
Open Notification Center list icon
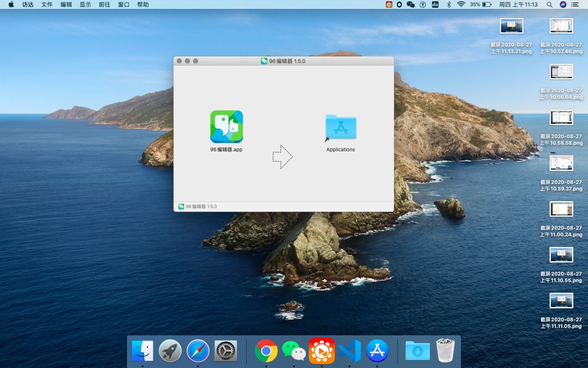coord(575,5)
